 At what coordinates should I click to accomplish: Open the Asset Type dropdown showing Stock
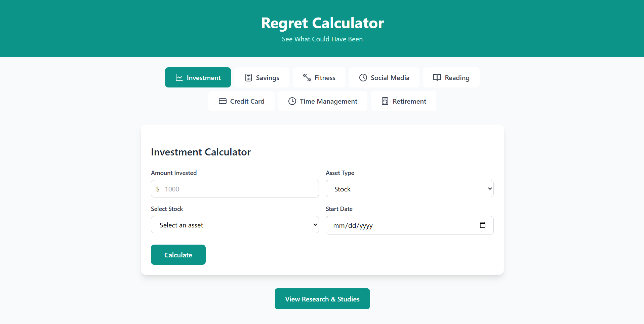[409, 189]
